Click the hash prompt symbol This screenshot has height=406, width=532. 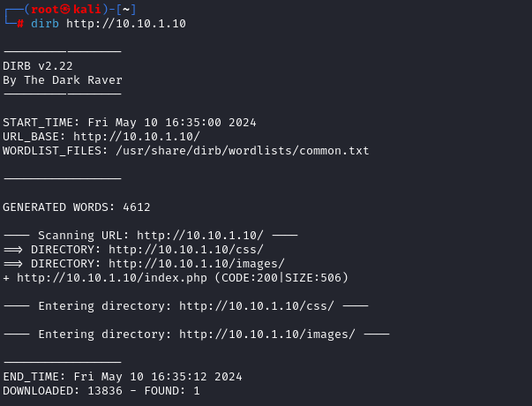tap(19, 24)
